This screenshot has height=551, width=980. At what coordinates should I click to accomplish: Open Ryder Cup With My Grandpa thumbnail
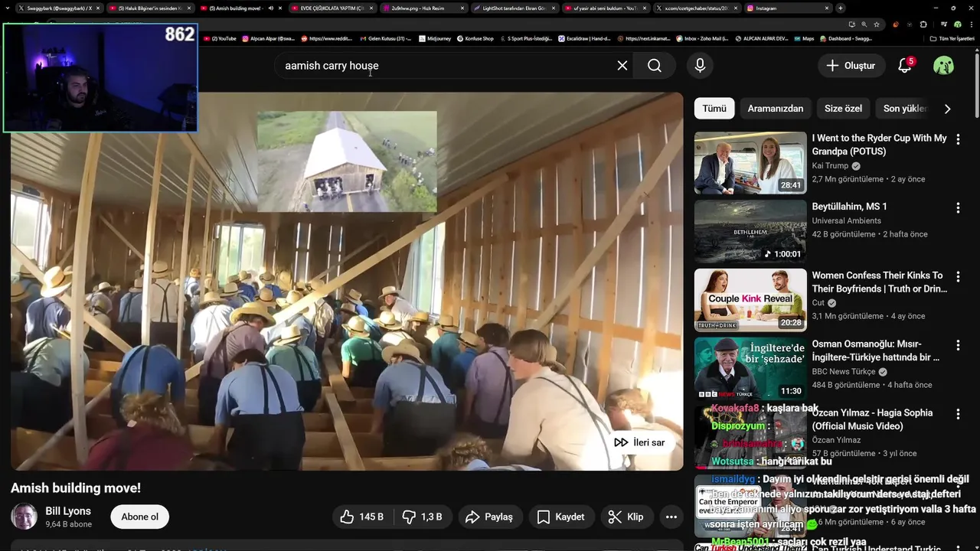750,163
